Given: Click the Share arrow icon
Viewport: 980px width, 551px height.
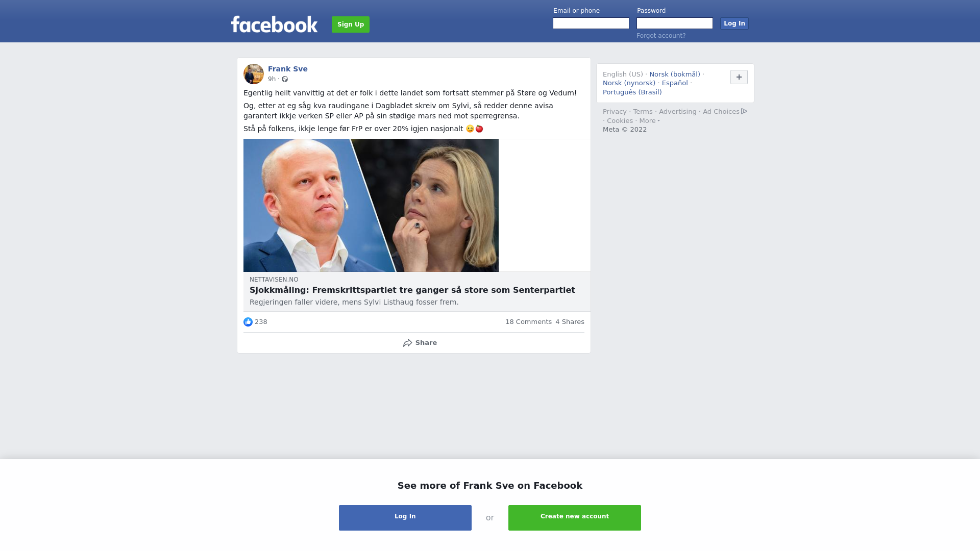Looking at the screenshot, I should click(408, 343).
